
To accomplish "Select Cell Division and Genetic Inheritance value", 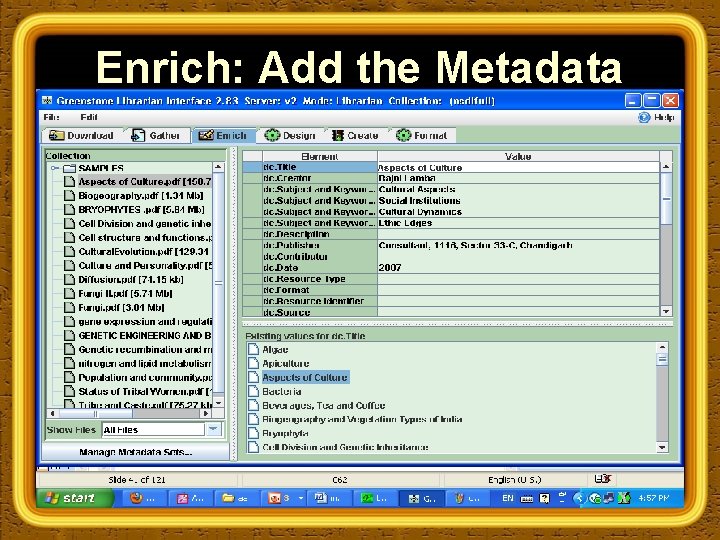I will (x=345, y=447).
